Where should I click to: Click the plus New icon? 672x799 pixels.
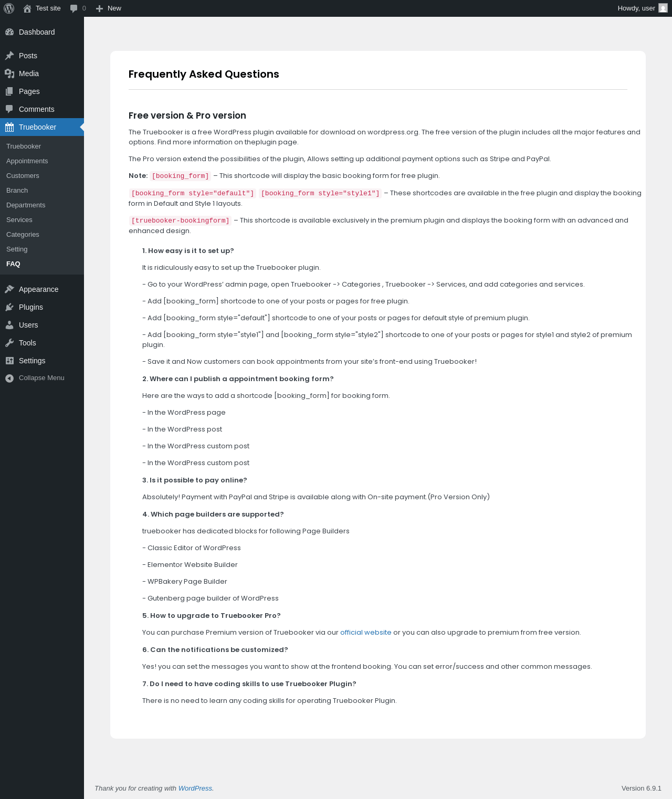pyautogui.click(x=99, y=8)
